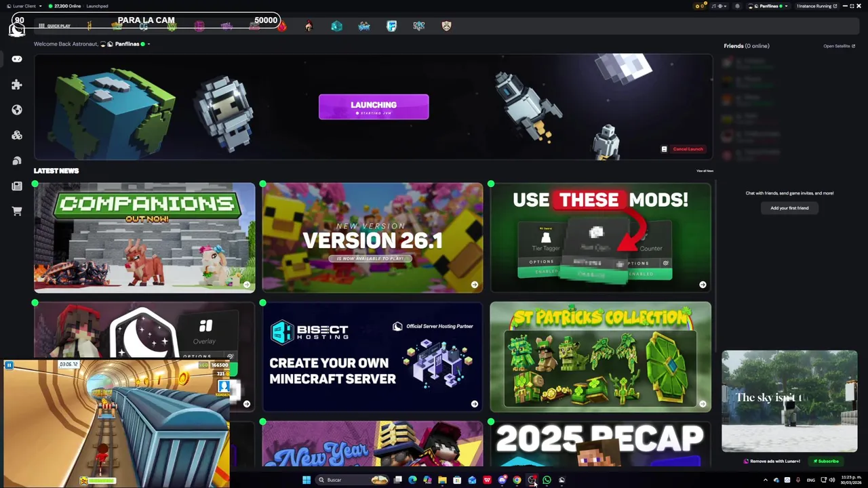Open the St Patricks Collection thumbnail
Screen dimensions: 868x488
(601, 357)
